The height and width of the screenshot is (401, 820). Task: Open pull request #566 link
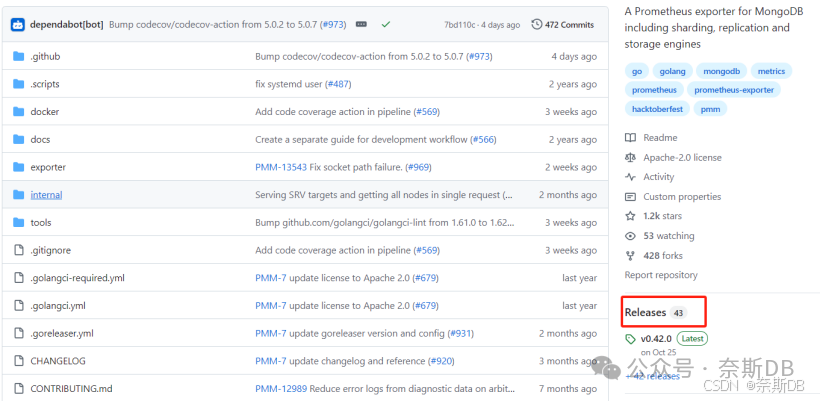point(483,140)
